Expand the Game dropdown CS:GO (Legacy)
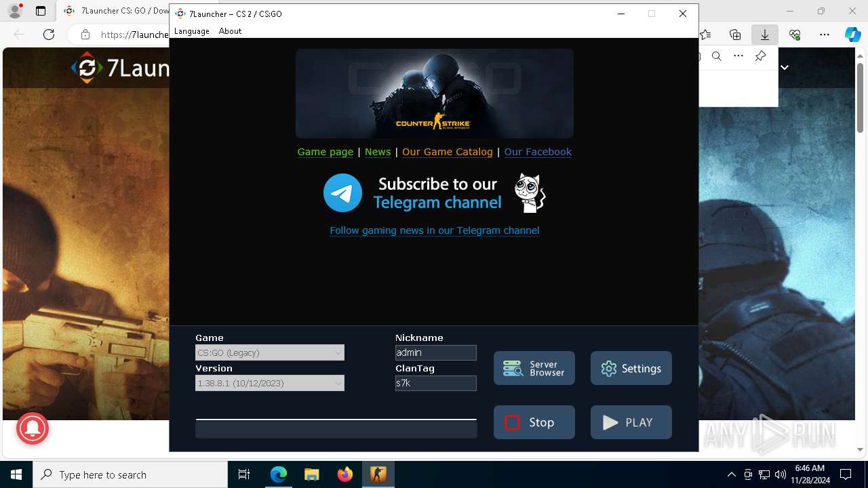Image resolution: width=868 pixels, height=488 pixels. pos(270,352)
